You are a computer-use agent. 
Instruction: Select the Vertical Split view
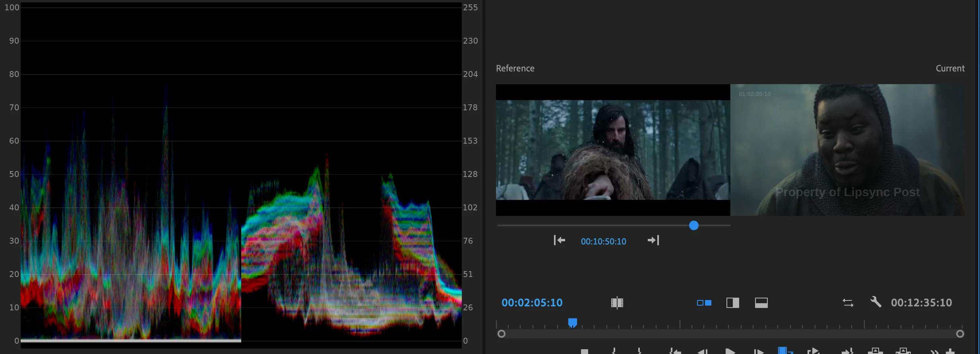point(733,303)
